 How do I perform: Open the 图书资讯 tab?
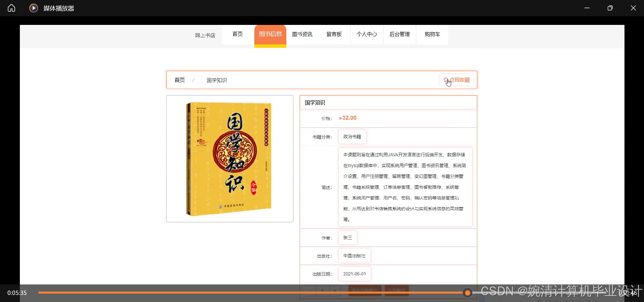tap(302, 34)
